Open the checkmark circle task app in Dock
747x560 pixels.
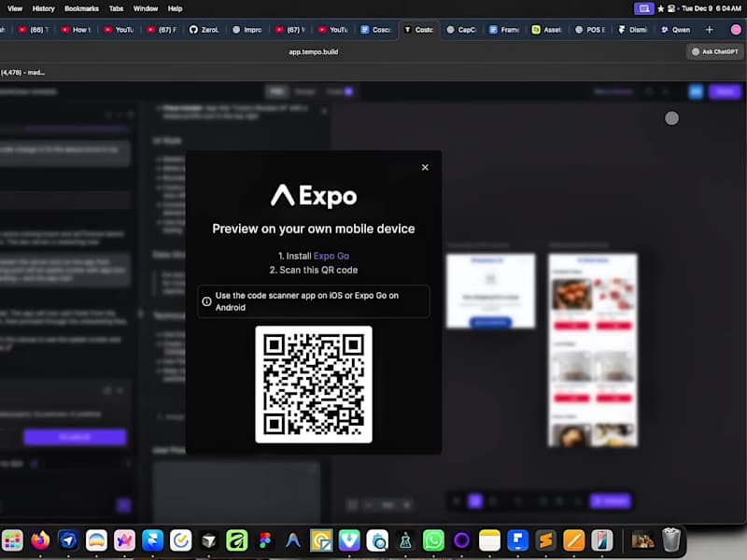(181, 540)
